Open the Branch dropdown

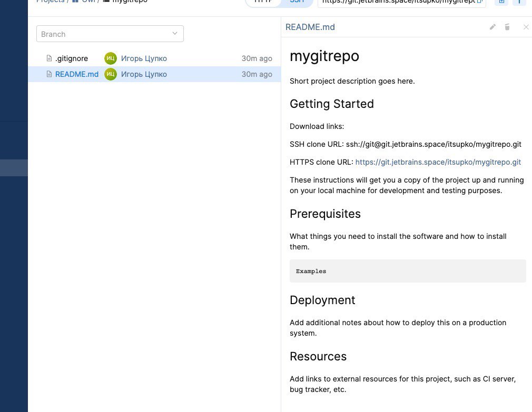[x=110, y=34]
